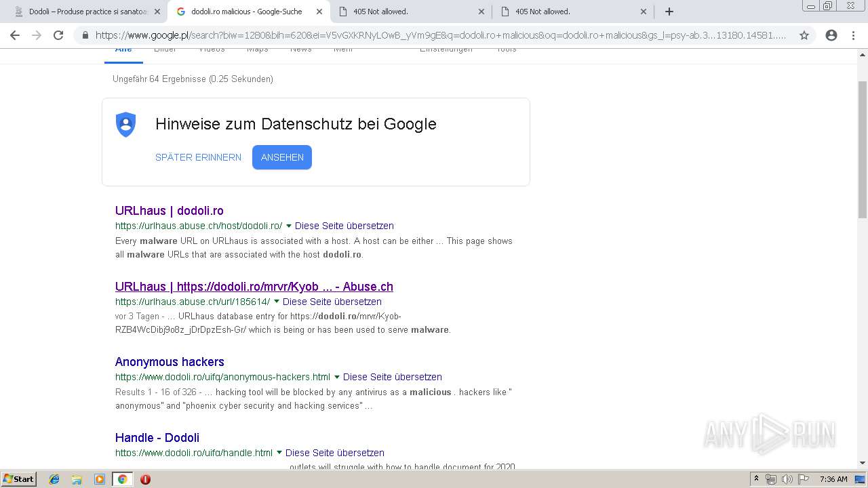
Task: Click the ANSEHEN button
Action: pos(282,157)
